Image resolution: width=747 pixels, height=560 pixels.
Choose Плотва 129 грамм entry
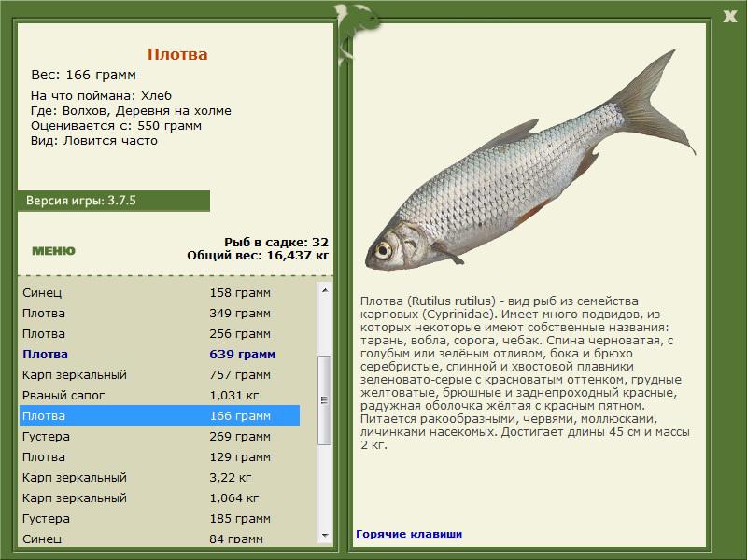point(159,456)
